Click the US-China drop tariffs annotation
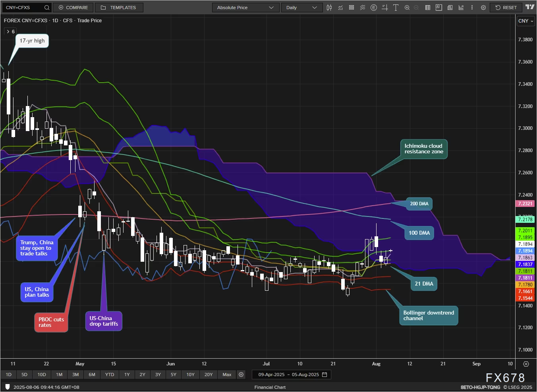 coord(104,321)
